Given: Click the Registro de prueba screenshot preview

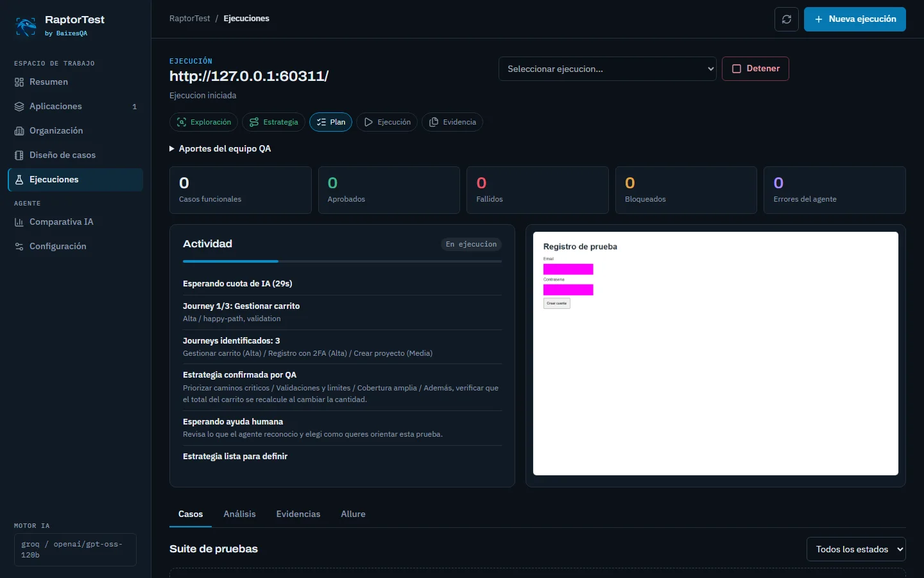Looking at the screenshot, I should pos(715,353).
